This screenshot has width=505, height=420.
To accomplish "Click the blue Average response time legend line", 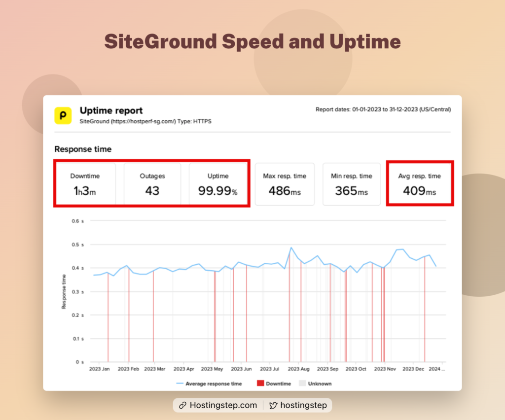I will [180, 384].
